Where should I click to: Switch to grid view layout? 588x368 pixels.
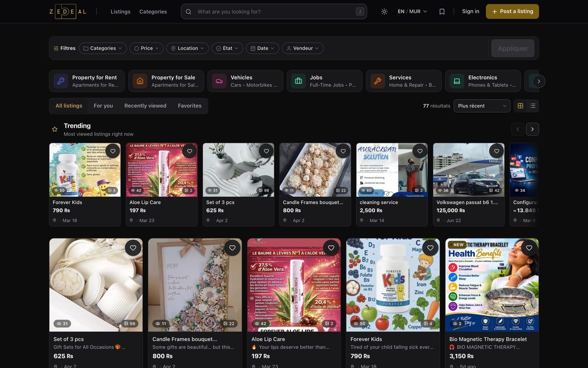(x=520, y=106)
